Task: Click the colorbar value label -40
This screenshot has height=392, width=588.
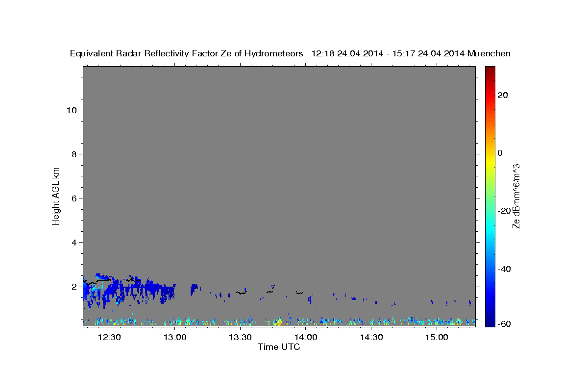Action: coord(504,269)
